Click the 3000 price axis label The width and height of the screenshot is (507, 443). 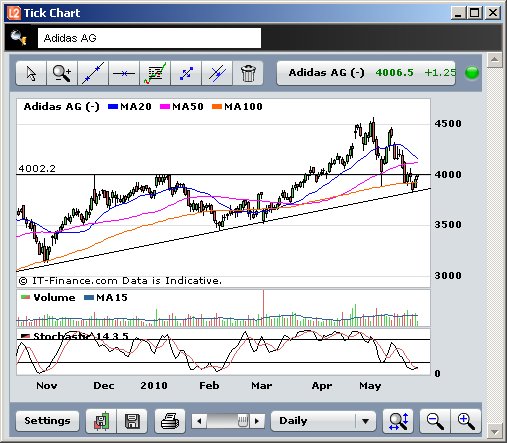[448, 275]
